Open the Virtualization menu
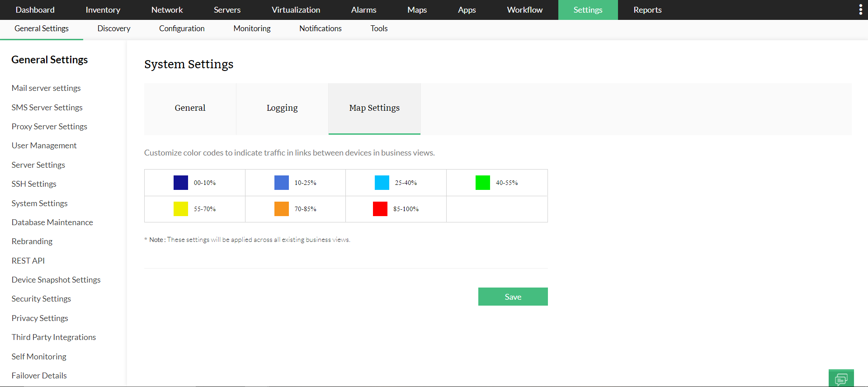 click(296, 10)
